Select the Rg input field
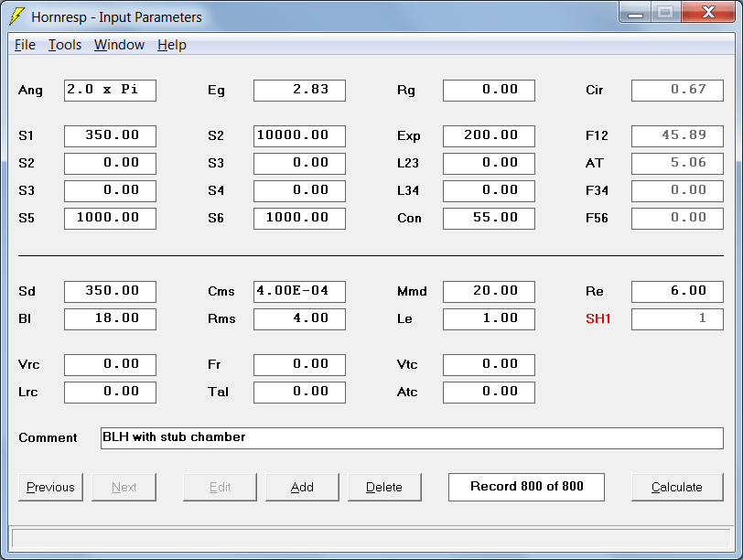This screenshot has height=560, width=743. coord(489,90)
